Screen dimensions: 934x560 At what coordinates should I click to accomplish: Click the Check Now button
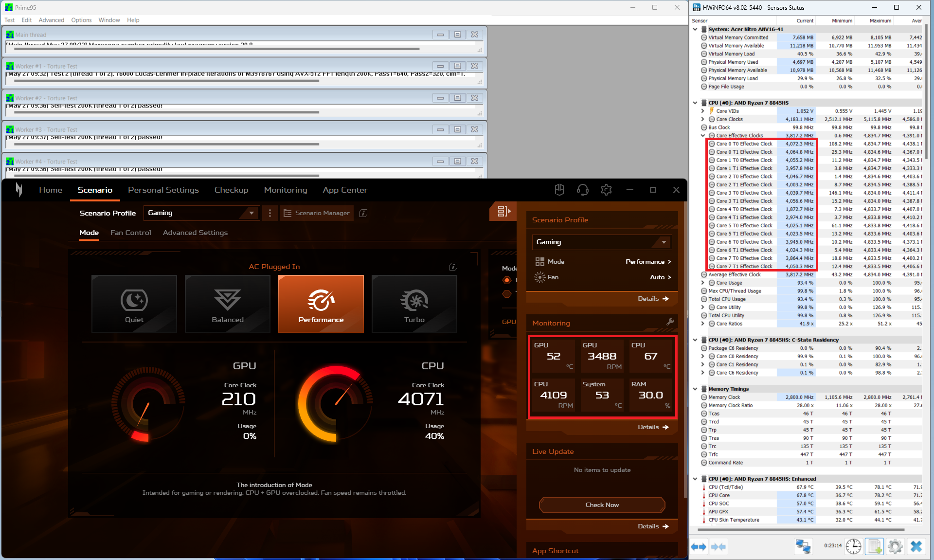[x=602, y=505]
